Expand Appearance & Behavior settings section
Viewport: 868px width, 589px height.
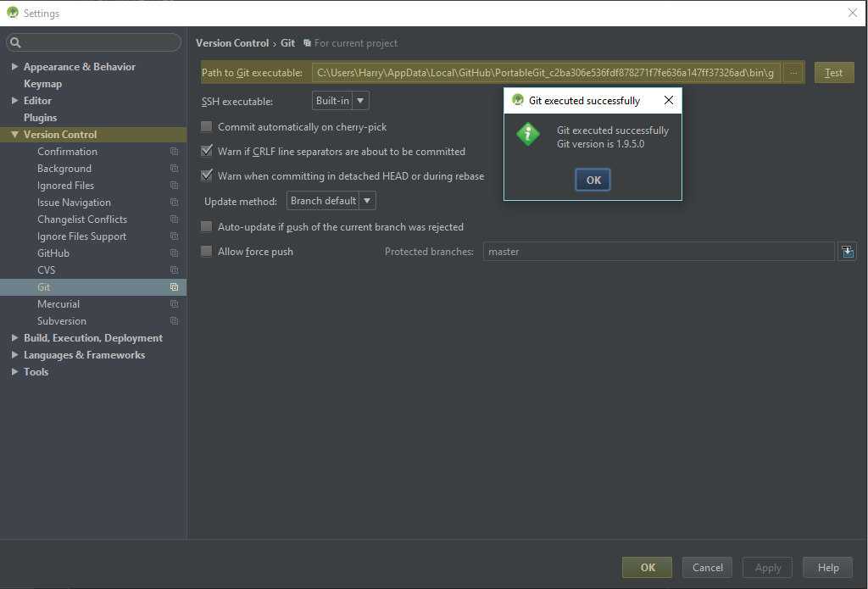point(15,66)
